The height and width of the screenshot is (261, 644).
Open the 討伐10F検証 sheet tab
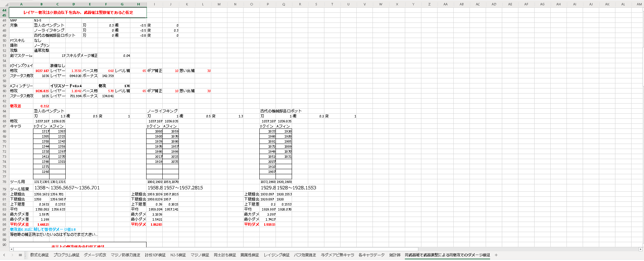pyautogui.click(x=155, y=255)
